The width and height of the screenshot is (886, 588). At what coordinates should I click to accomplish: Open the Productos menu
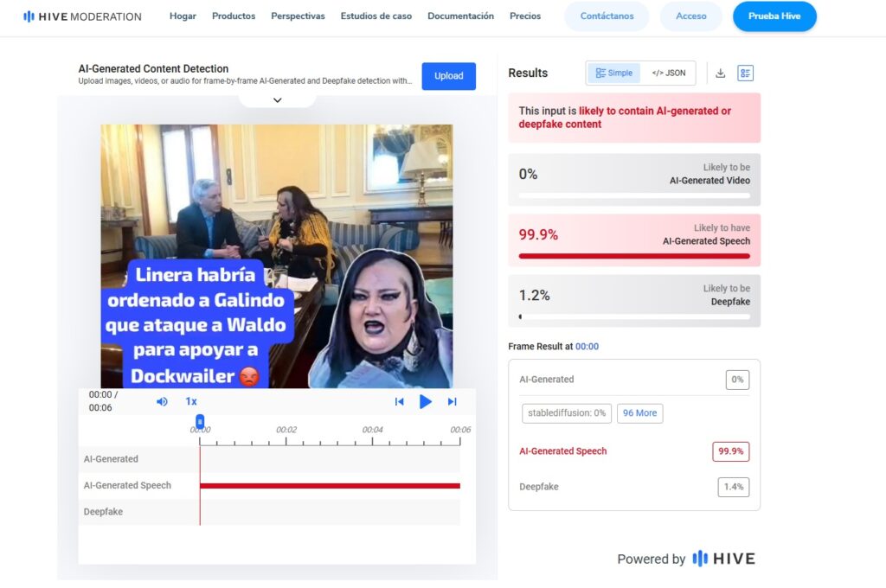[234, 16]
